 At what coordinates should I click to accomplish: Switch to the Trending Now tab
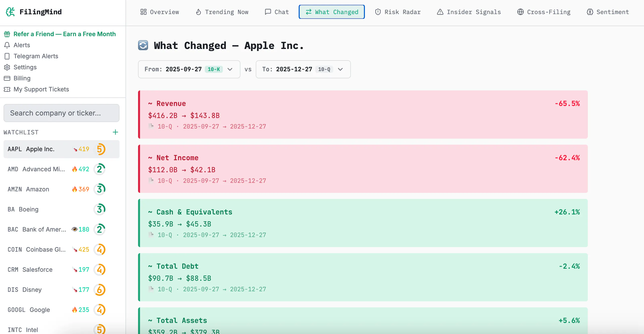click(x=222, y=12)
